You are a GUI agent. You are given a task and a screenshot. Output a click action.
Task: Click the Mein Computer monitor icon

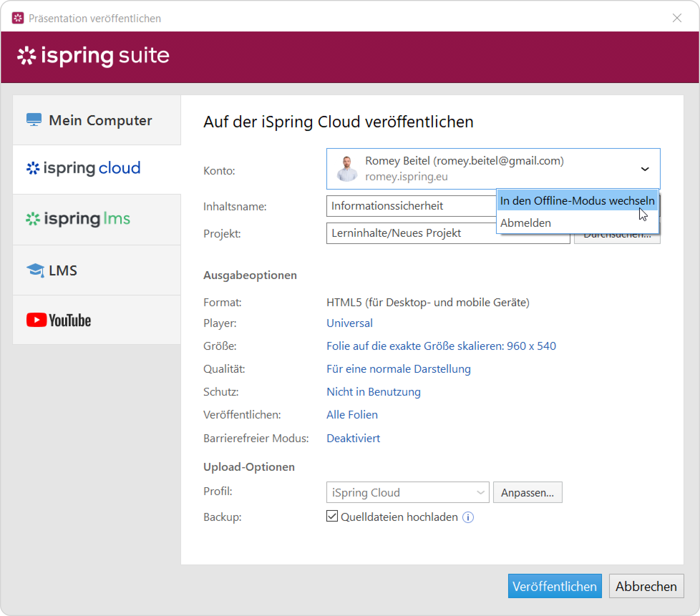[34, 120]
